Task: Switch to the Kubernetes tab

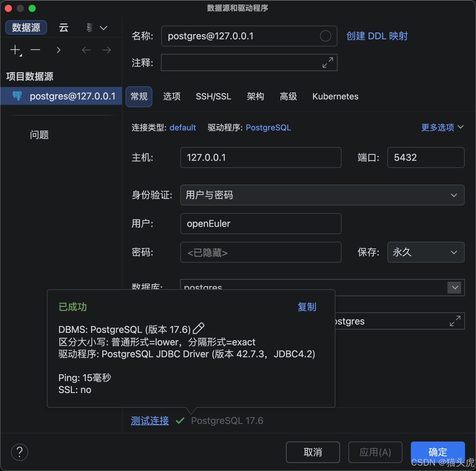Action: pos(335,96)
